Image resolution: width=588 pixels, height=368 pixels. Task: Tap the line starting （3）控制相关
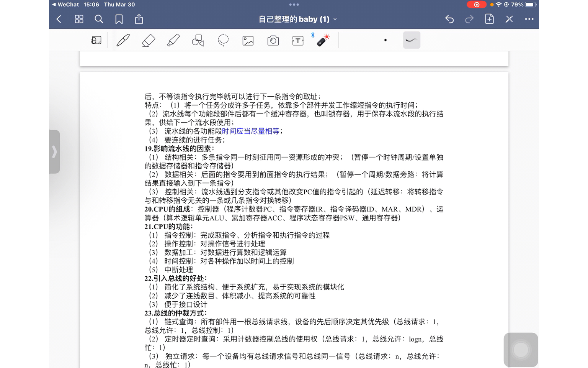295,192
